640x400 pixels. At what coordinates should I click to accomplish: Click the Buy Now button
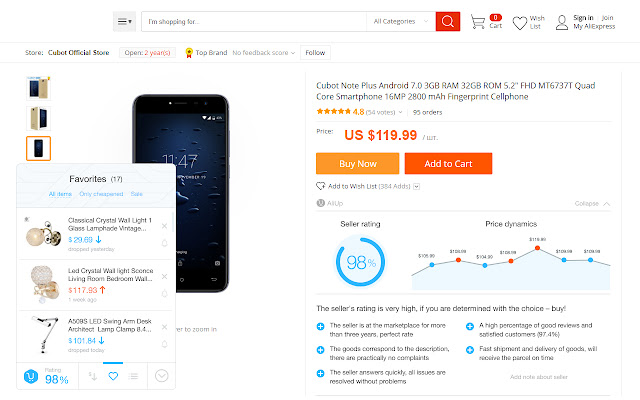(357, 164)
